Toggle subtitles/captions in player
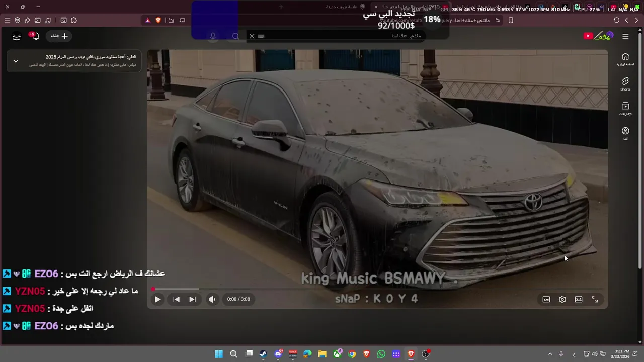 point(546,299)
